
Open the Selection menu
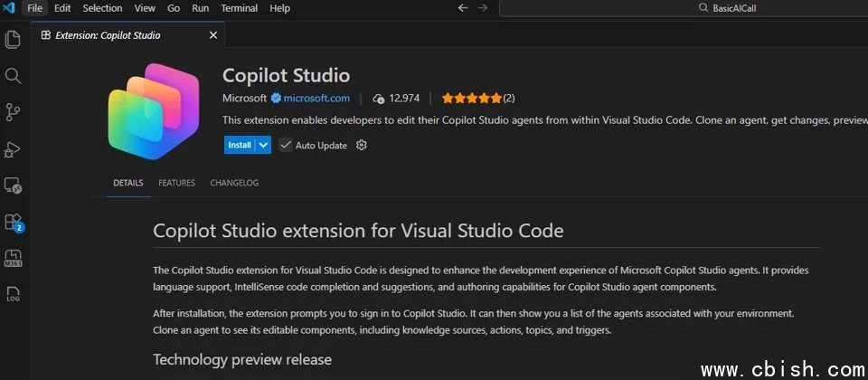pos(102,8)
